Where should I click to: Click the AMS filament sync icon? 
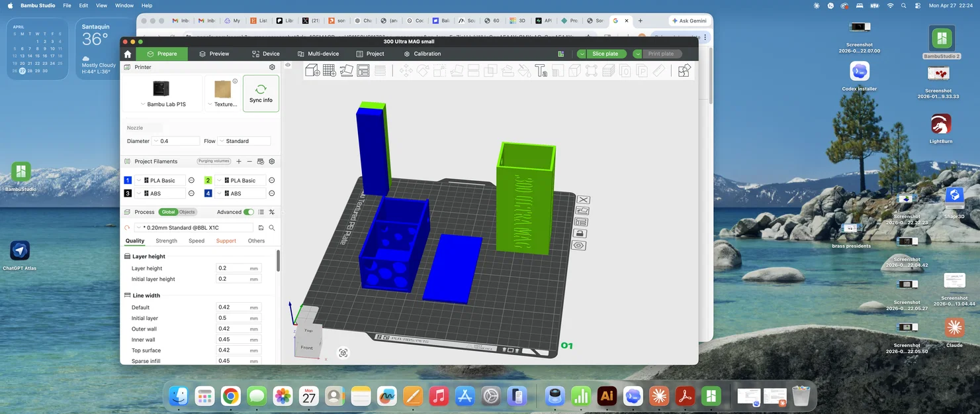261,161
